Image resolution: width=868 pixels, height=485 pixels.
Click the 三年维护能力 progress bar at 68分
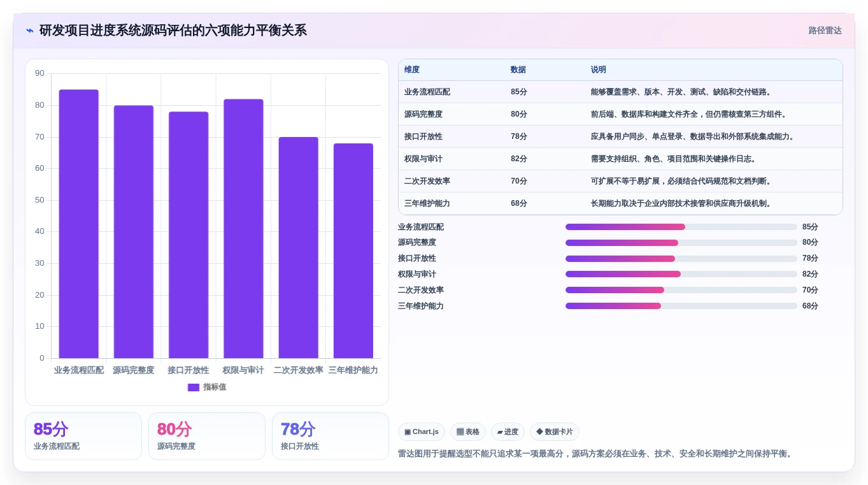[x=681, y=306]
